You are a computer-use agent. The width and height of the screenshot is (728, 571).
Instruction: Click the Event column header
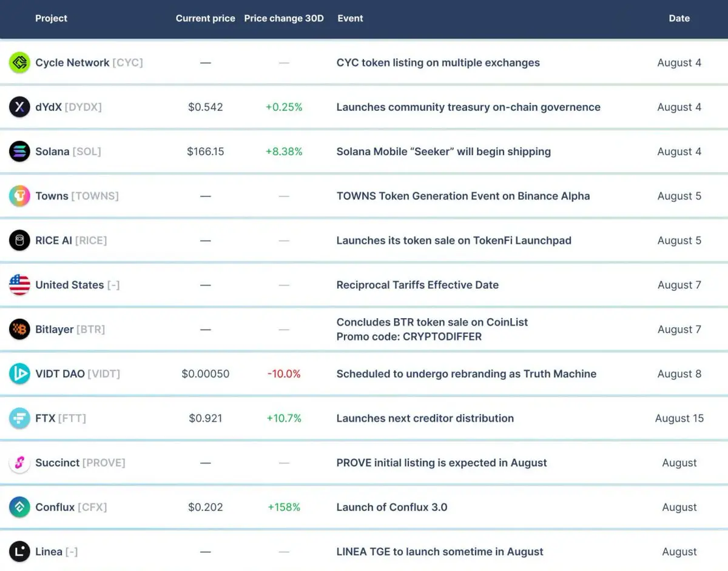click(x=350, y=18)
